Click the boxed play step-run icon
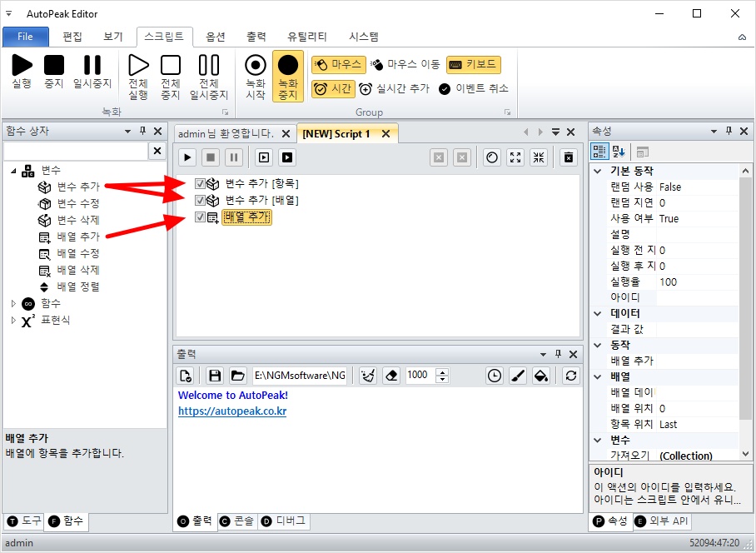This screenshot has width=756, height=553. pos(264,157)
